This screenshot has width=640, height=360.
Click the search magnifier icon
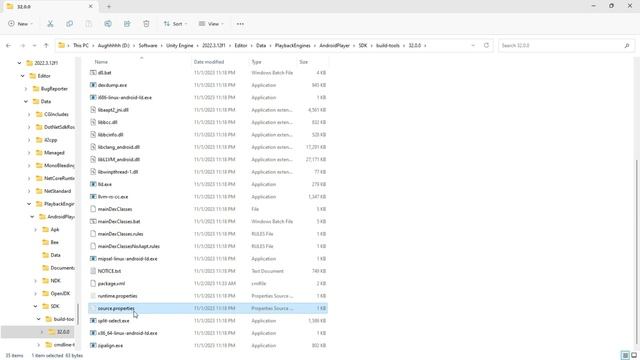(627, 45)
